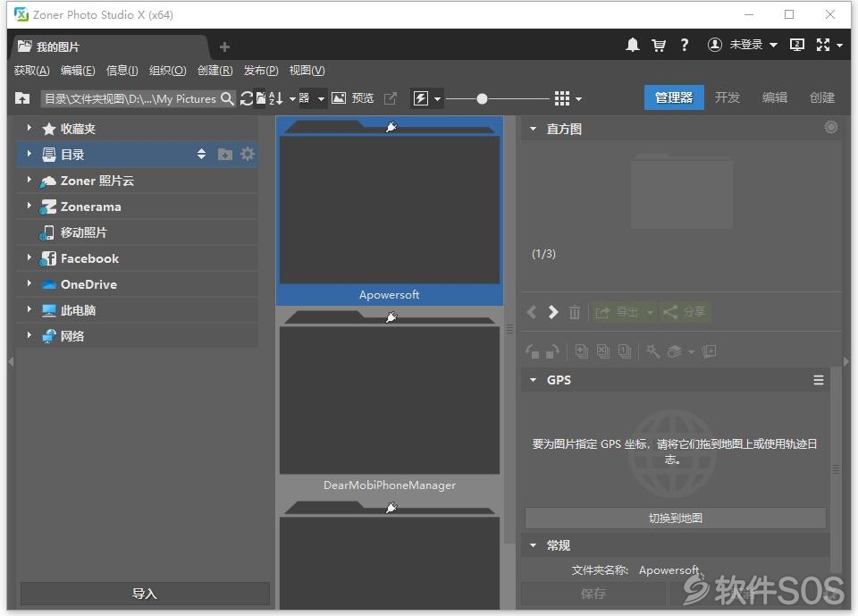Click the second monitor display icon
The height and width of the screenshot is (616, 858).
tap(797, 45)
